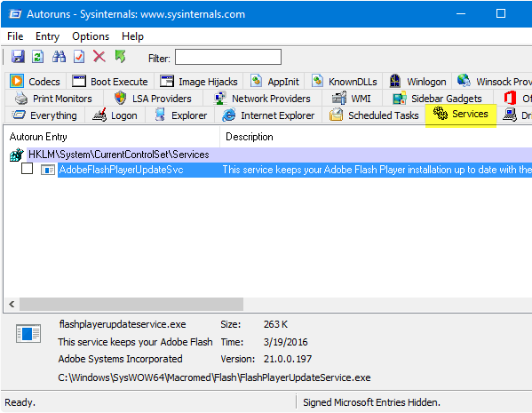
Task: Switch to the Scheduled Tasks tab
Action: (x=373, y=115)
